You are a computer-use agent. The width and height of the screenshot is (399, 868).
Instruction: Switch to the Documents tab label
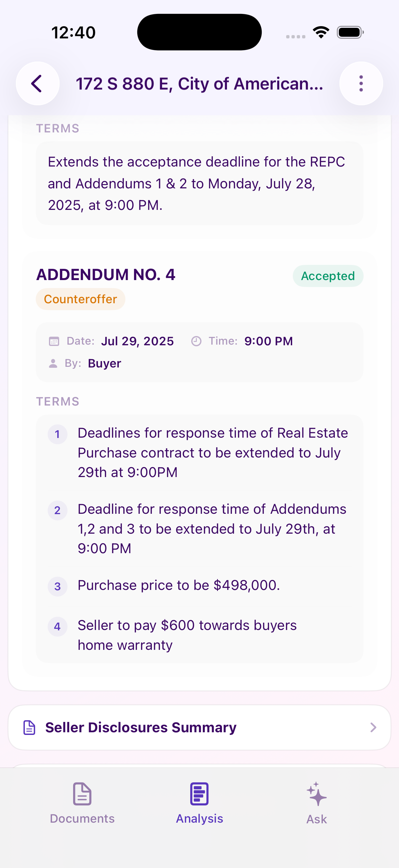82,819
